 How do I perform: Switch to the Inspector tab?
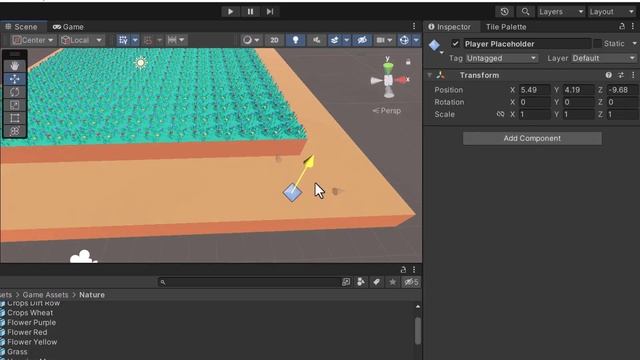(x=450, y=27)
